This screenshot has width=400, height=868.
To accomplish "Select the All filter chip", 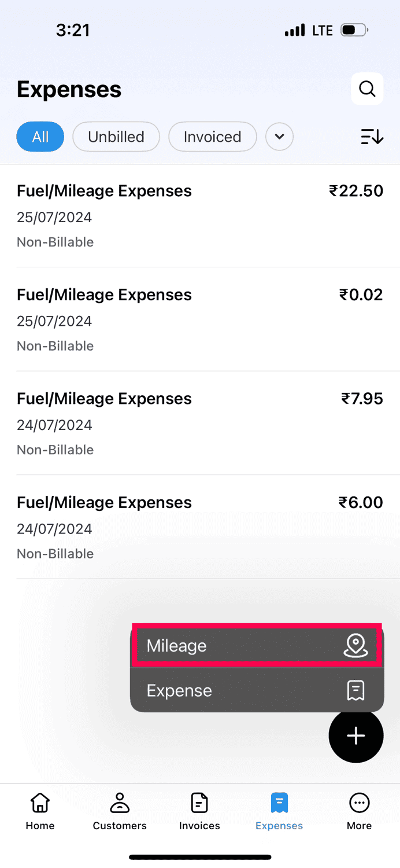I will (x=40, y=137).
